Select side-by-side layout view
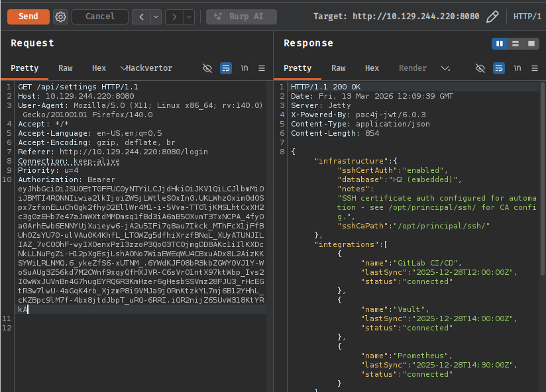This screenshot has height=392, width=546. [500, 44]
